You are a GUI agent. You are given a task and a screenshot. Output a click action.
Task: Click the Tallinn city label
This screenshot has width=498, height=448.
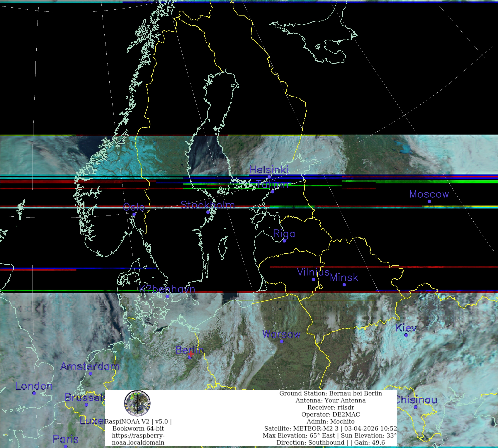coord(272,184)
